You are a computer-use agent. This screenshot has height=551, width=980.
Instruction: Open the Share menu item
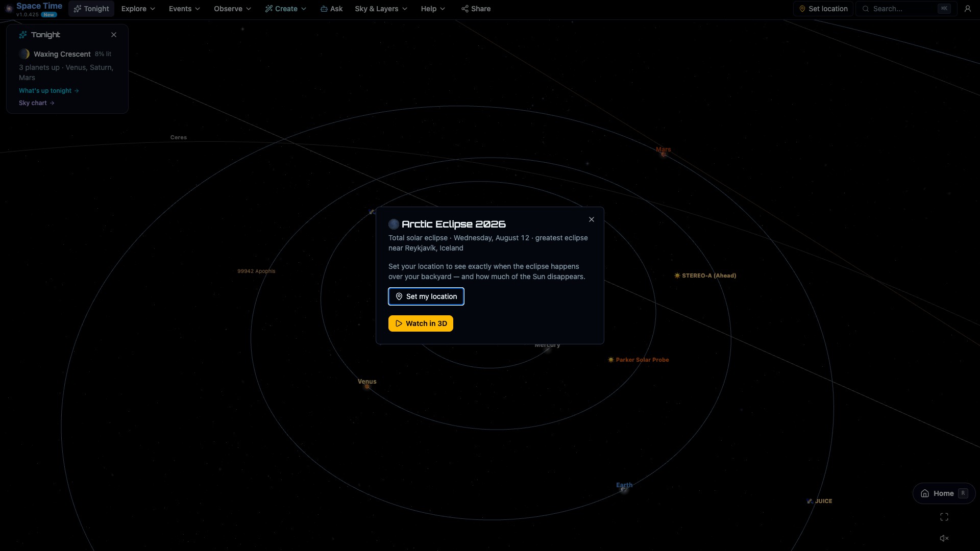476,9
